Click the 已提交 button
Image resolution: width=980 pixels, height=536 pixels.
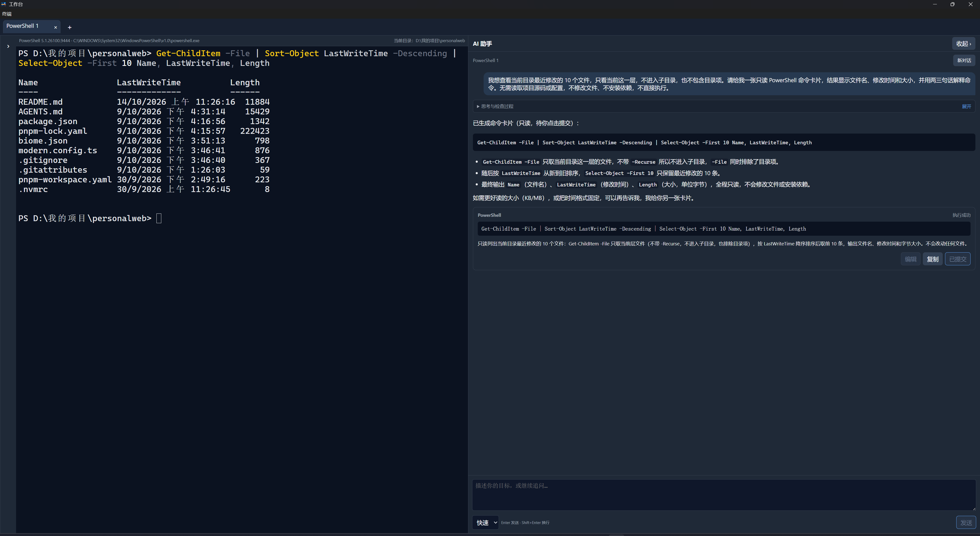click(x=958, y=259)
